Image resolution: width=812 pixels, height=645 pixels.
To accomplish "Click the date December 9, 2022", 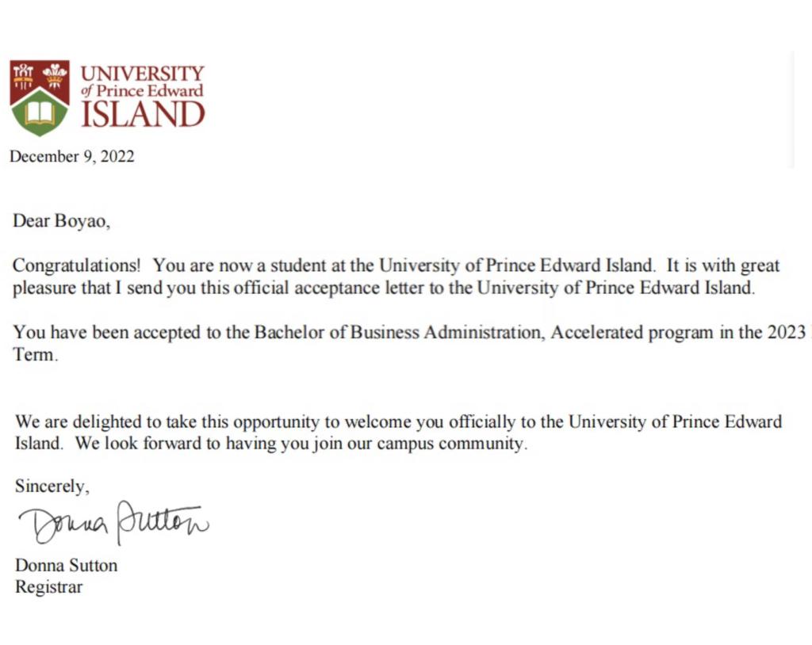I will click(72, 156).
